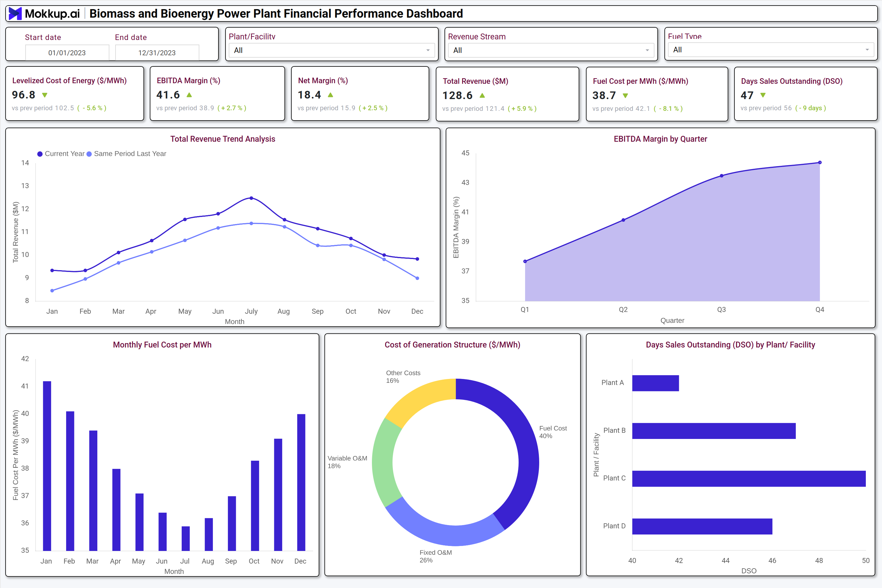Viewport: 882px width, 588px height.
Task: Click the '( - 9 days )' change text
Action: coord(811,108)
